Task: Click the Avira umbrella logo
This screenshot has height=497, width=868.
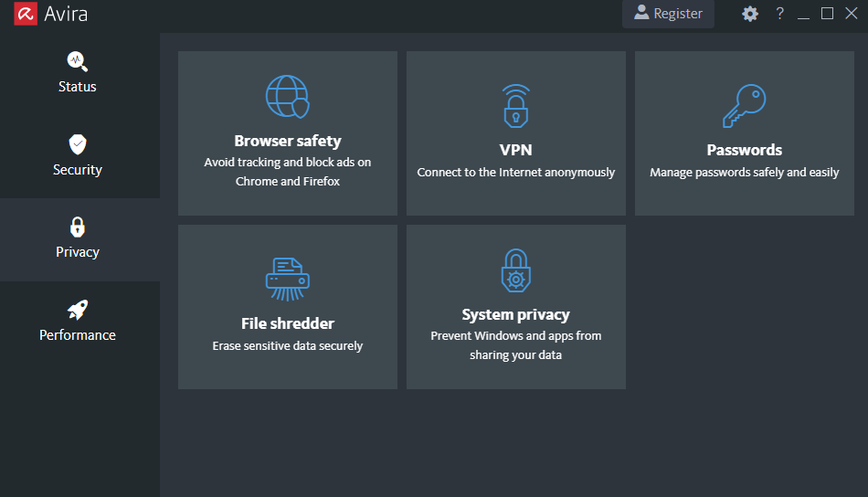Action: tap(26, 14)
